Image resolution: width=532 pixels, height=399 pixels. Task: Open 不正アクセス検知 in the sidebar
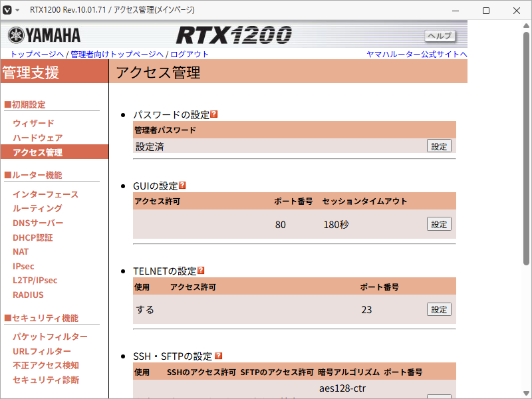(x=46, y=365)
